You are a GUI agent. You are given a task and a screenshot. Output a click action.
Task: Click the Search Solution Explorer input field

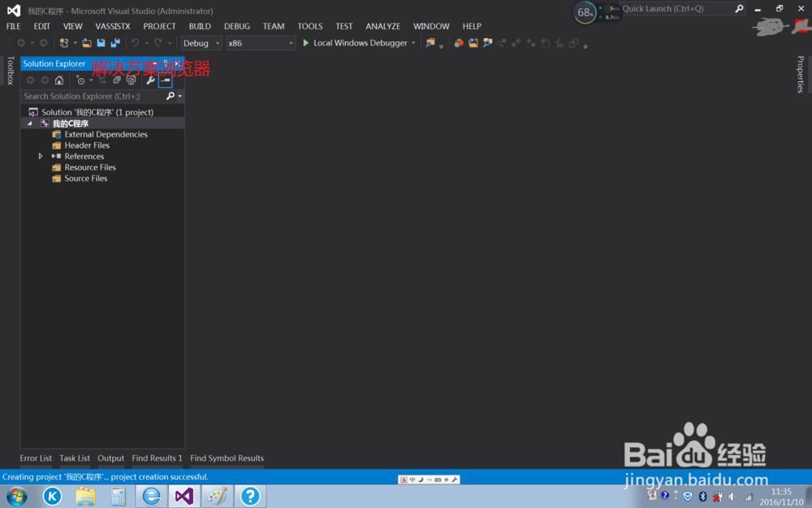93,96
